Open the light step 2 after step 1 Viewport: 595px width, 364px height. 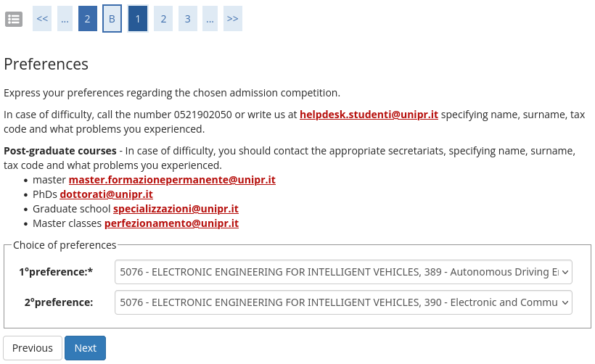(164, 19)
